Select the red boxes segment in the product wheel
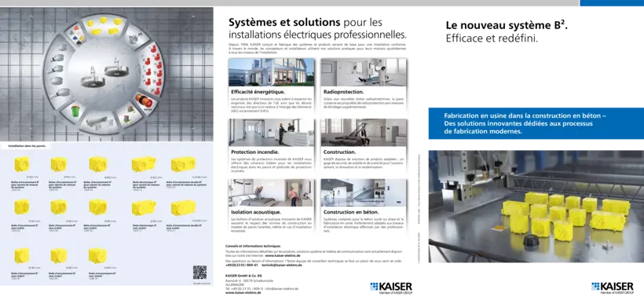Image resolution: width=644 pixels, height=304 pixels. 152,70
